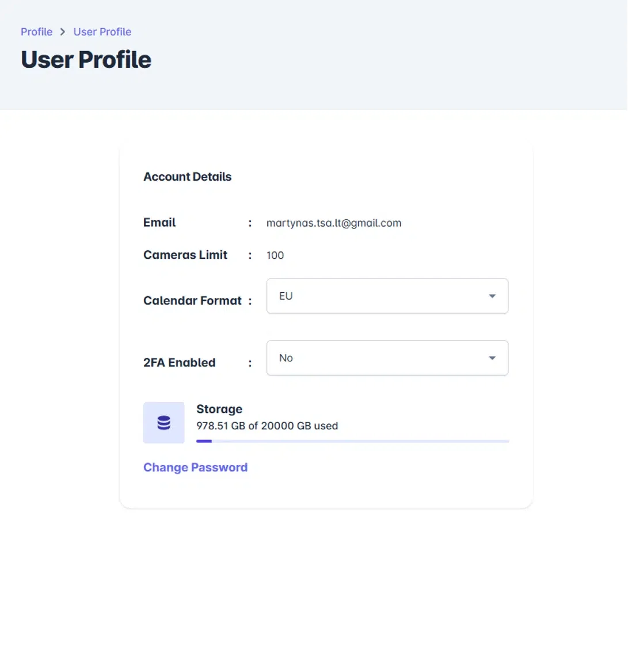Click the Storage heading text
The width and height of the screenshot is (628, 672).
(x=219, y=409)
